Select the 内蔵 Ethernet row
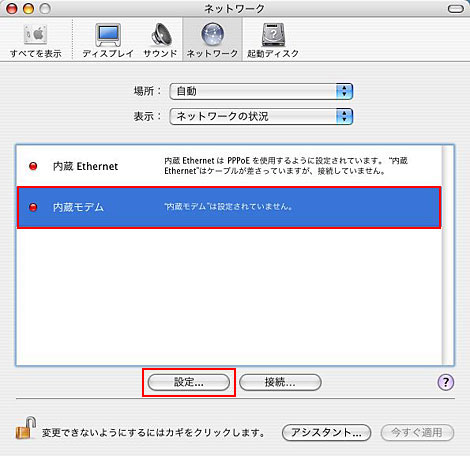 click(229, 166)
